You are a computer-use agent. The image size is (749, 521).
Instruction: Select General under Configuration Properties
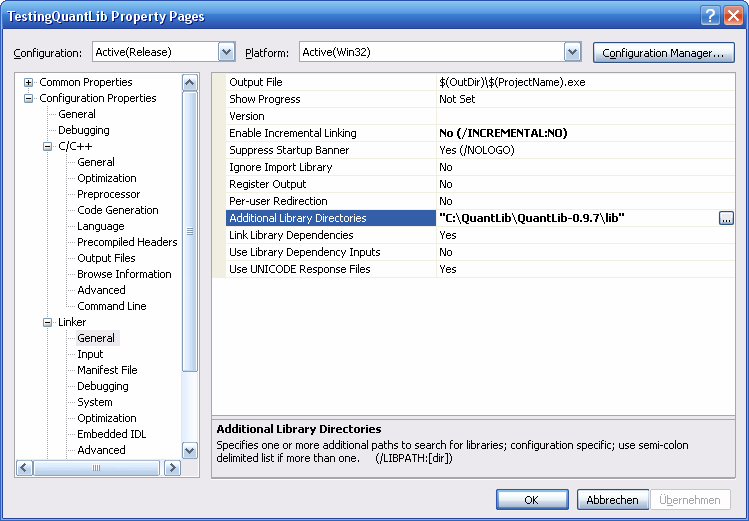[77, 114]
